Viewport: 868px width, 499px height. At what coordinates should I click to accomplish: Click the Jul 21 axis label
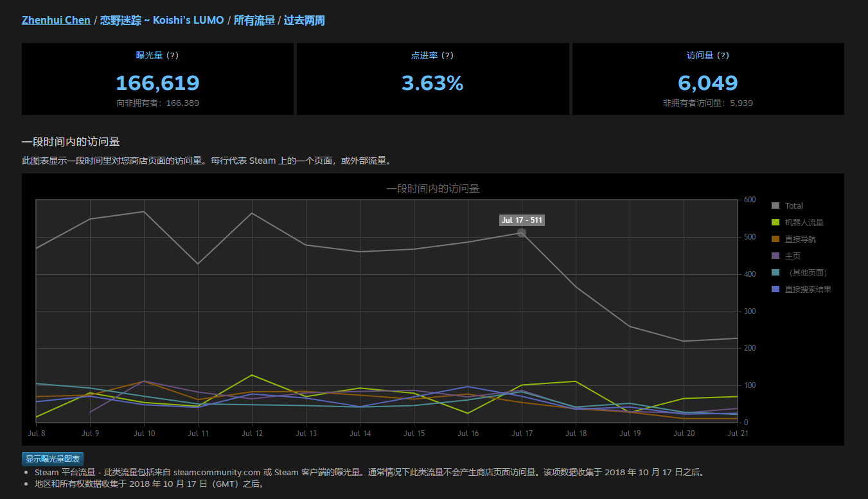pos(738,434)
